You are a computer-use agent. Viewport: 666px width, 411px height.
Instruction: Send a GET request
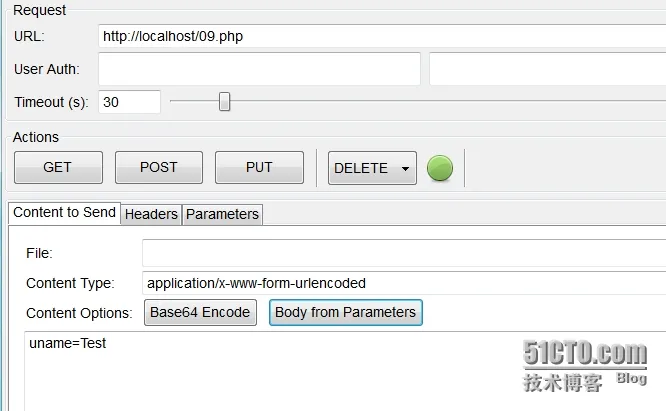click(58, 168)
